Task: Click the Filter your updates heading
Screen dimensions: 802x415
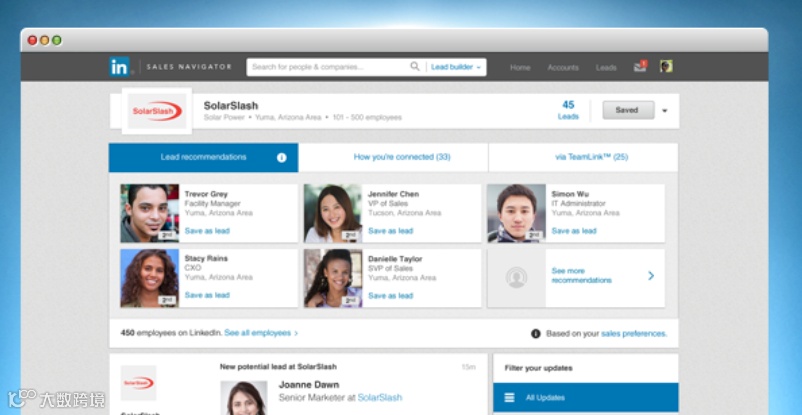Action: pyautogui.click(x=539, y=368)
